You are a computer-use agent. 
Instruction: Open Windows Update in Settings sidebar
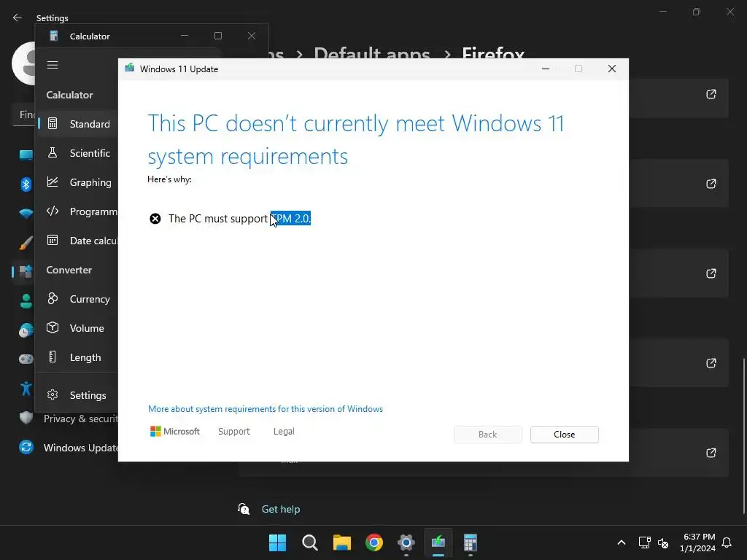tap(69, 448)
